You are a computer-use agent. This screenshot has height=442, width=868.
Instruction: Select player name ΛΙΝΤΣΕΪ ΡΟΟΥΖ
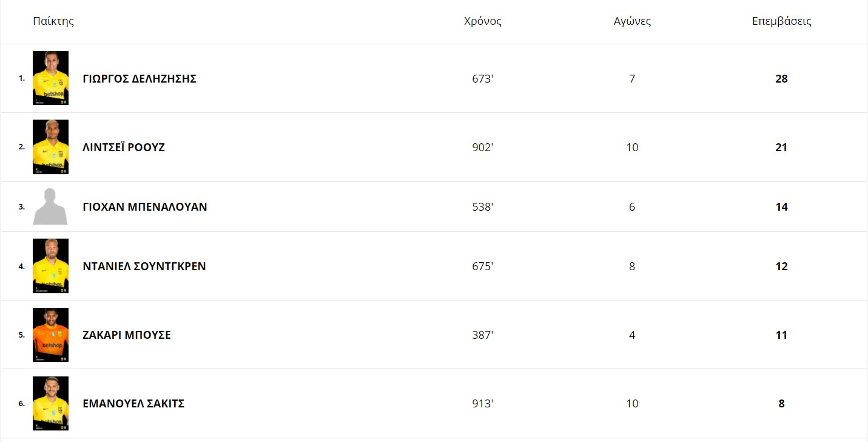pyautogui.click(x=124, y=148)
